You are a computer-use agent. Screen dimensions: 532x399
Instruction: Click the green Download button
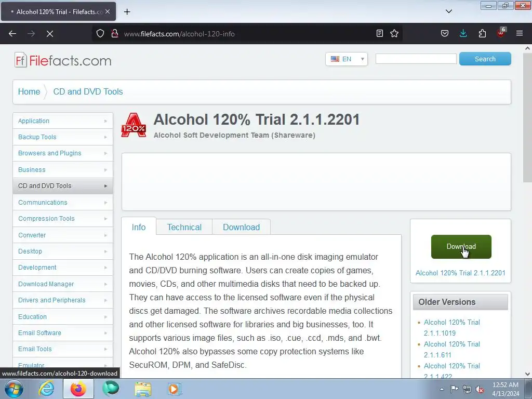[x=461, y=247]
